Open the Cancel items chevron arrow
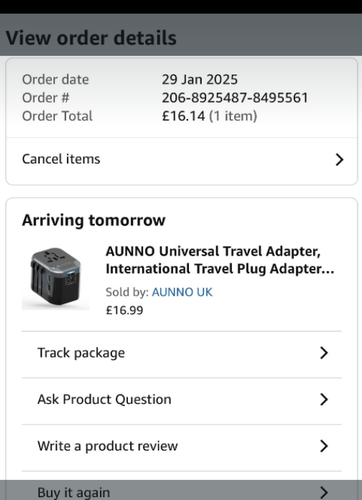The height and width of the screenshot is (500, 362). 339,160
